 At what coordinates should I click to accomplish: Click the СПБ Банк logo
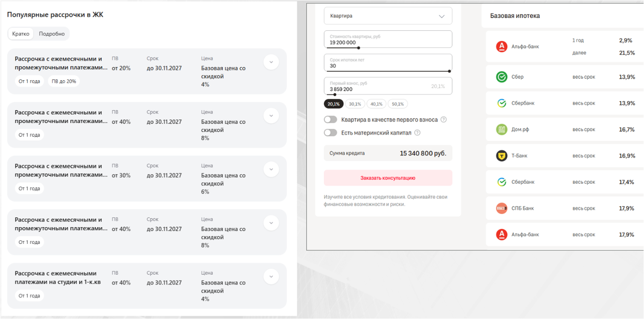pyautogui.click(x=502, y=209)
